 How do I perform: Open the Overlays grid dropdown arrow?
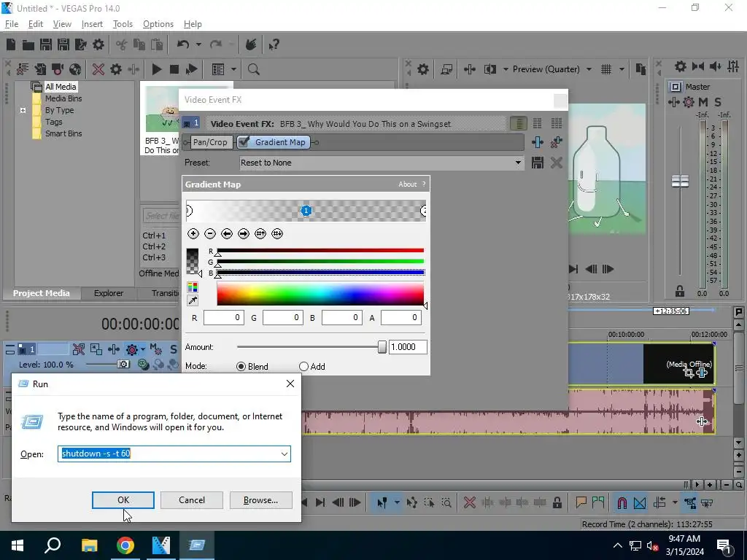coord(622,69)
